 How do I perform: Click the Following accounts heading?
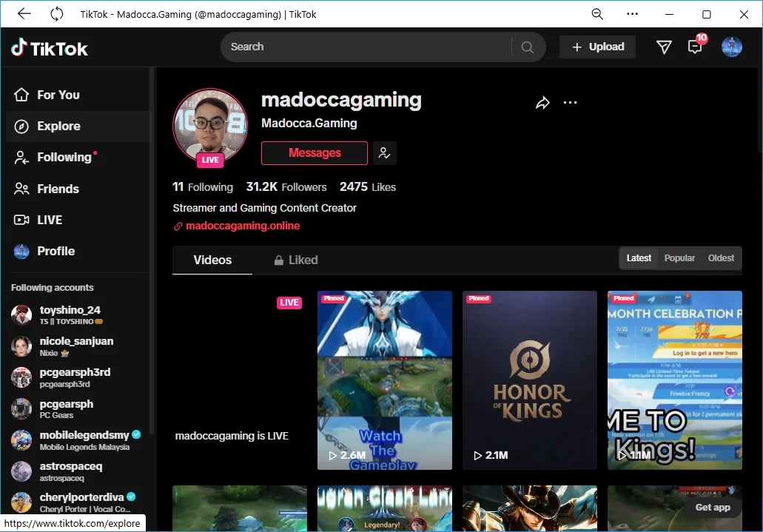pyautogui.click(x=52, y=288)
